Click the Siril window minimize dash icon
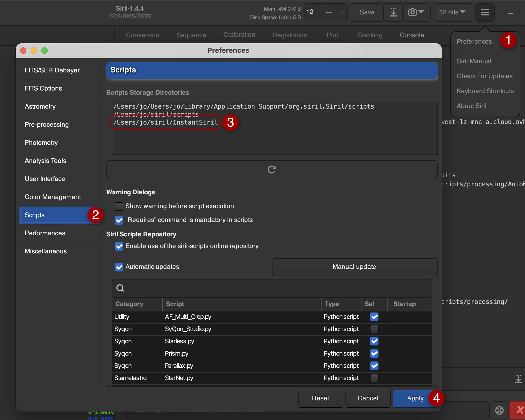This screenshot has height=420, width=525. pos(510,14)
